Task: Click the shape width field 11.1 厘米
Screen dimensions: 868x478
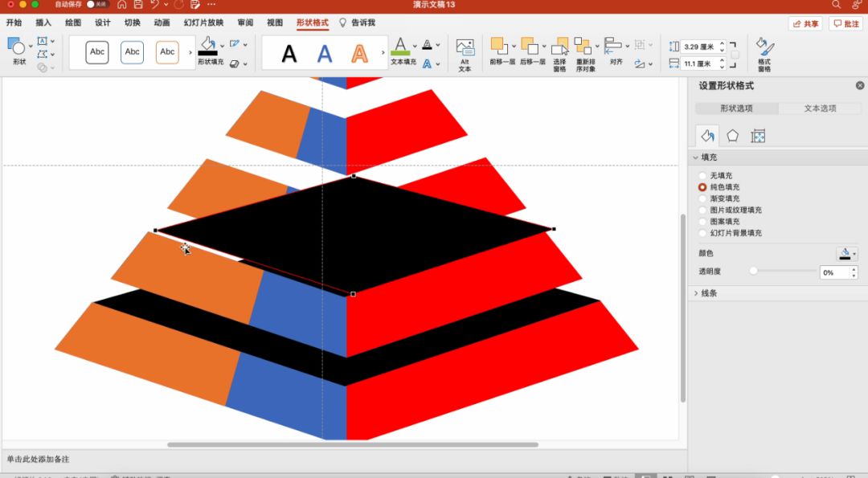Action: (x=699, y=63)
